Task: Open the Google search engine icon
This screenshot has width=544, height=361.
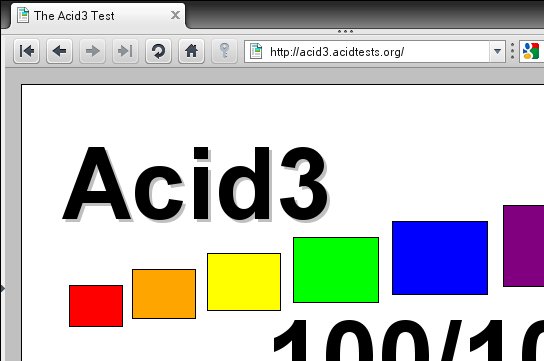Action: click(x=532, y=51)
